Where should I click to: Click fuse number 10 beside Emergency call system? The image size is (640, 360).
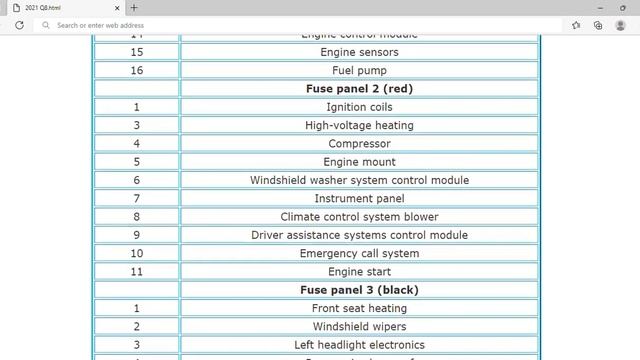pos(137,253)
